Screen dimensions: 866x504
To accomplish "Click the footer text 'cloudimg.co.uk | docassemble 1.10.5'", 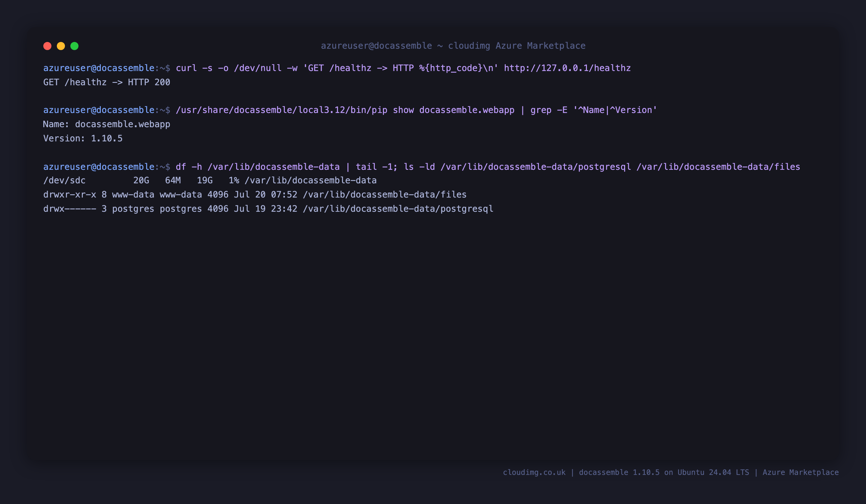I will click(581, 473).
